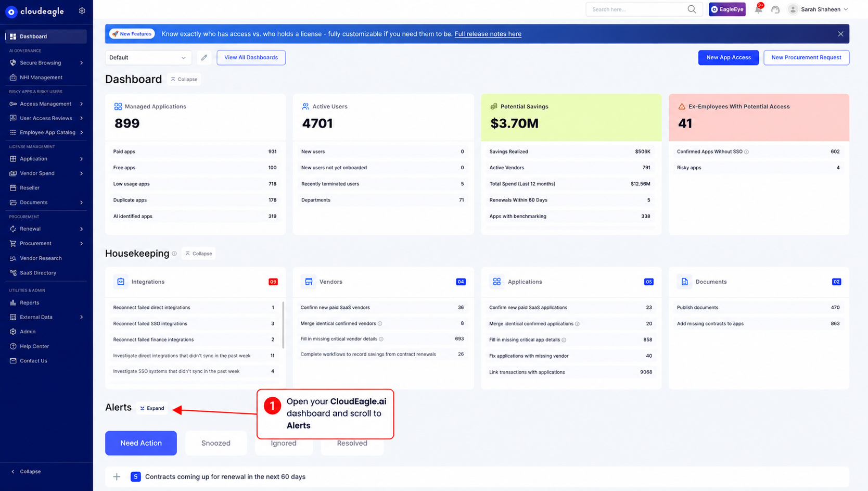
Task: Click the Housekeeping info icon
Action: pyautogui.click(x=174, y=254)
